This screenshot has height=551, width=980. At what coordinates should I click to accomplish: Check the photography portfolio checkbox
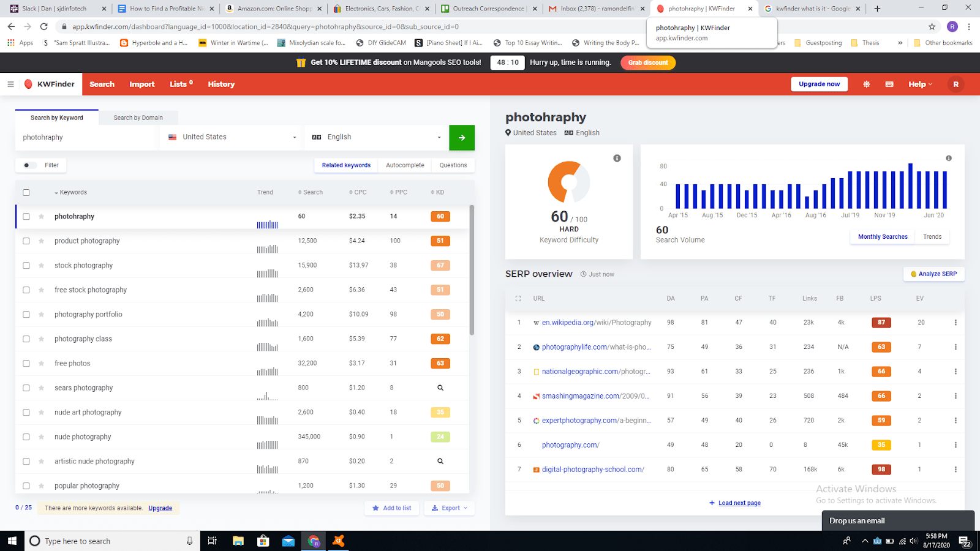click(26, 314)
